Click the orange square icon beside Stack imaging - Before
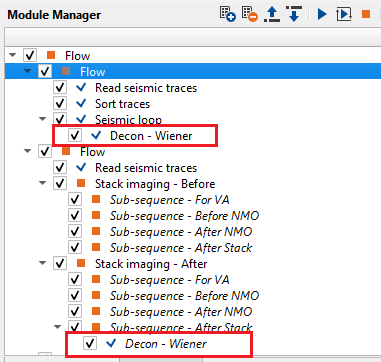This screenshot has width=381, height=362. coord(81,183)
